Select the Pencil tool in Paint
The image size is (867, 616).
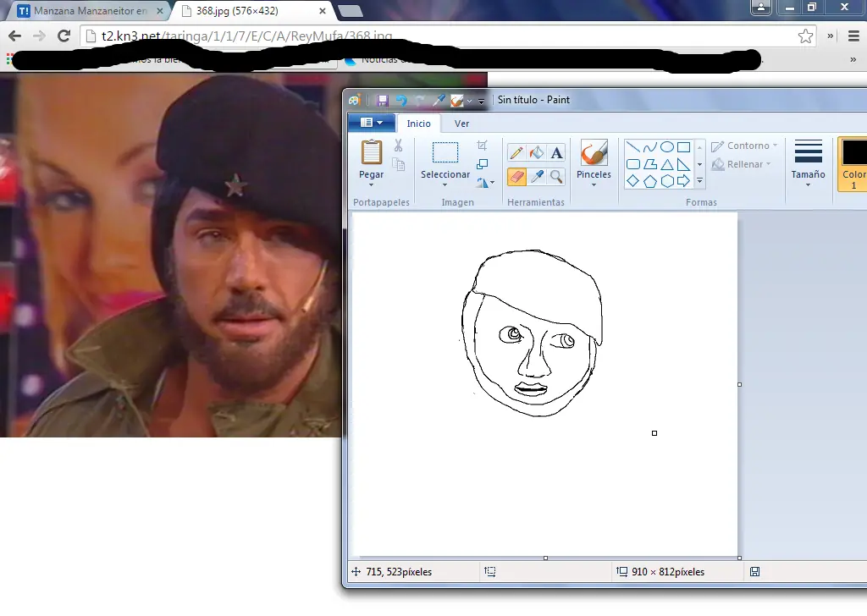click(x=516, y=152)
